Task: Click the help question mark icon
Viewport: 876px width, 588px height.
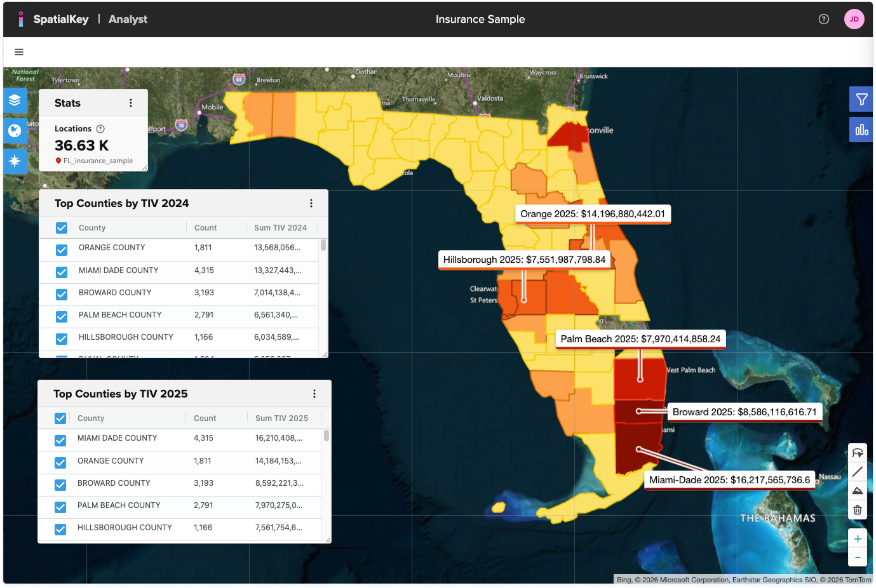Action: pos(824,19)
